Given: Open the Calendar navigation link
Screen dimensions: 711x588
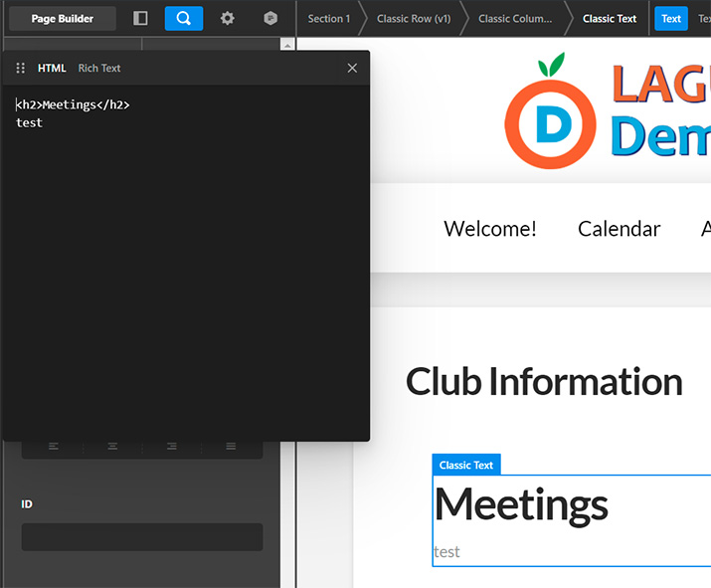Looking at the screenshot, I should 619,229.
